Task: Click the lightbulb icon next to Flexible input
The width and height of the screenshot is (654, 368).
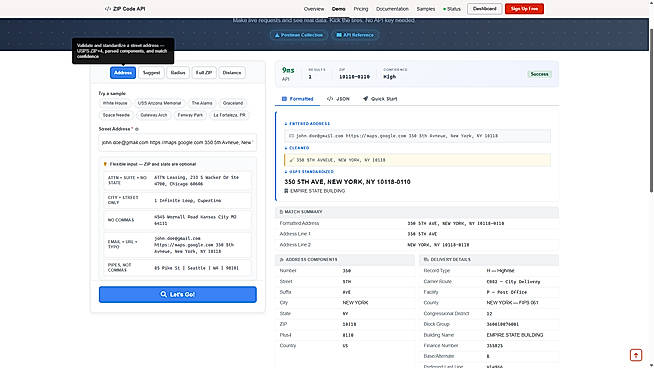Action: 105,164
